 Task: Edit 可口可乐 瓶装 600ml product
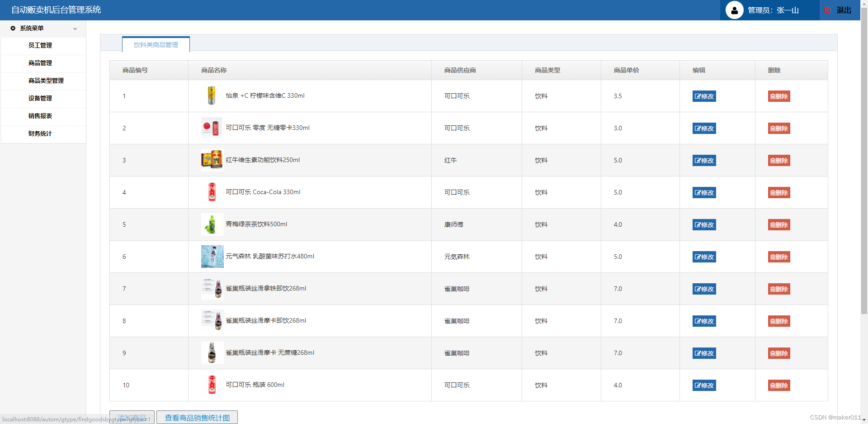pos(704,386)
